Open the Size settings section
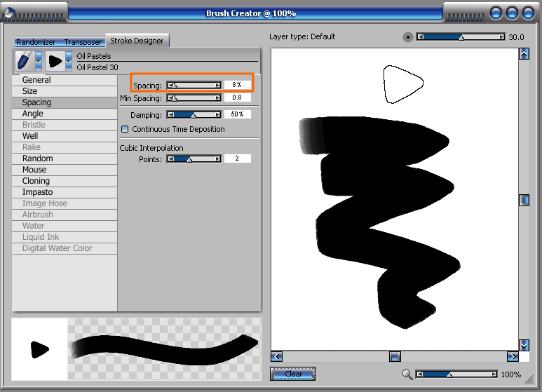542x392 pixels. 65,91
